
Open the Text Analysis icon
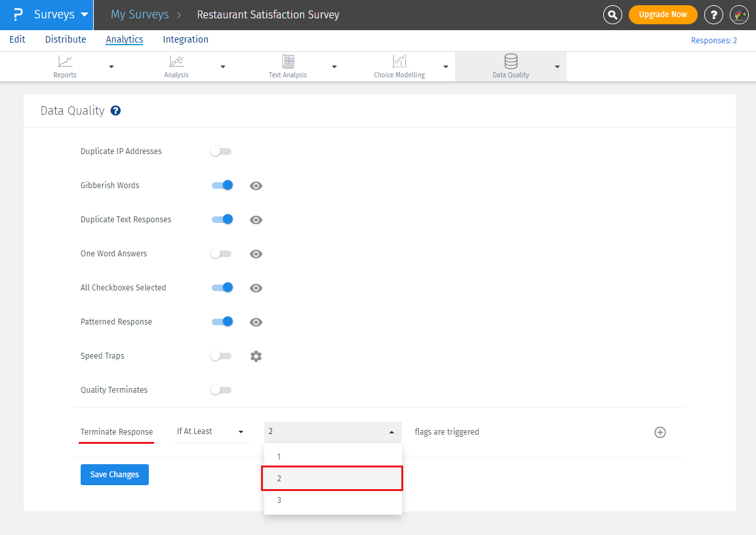288,62
